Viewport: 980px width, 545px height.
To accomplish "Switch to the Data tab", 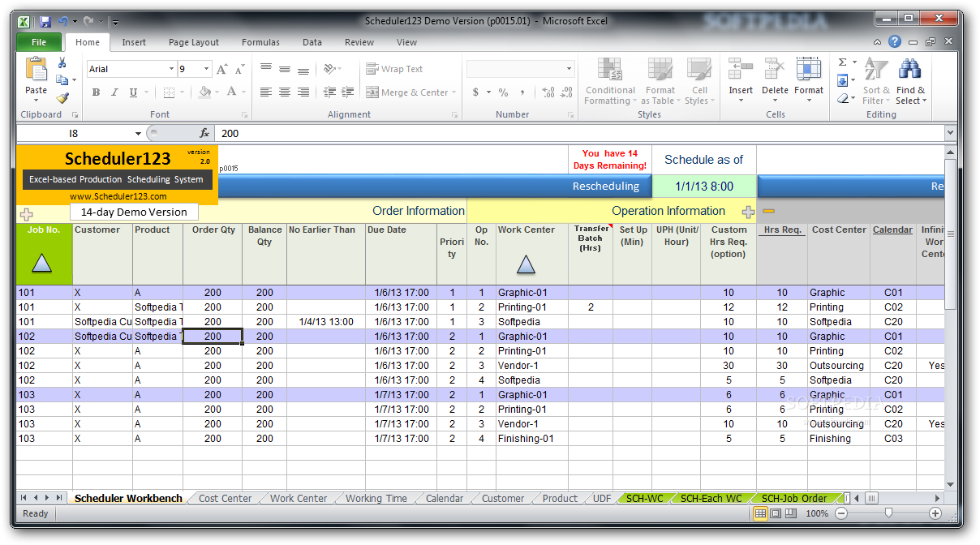I will [x=312, y=42].
